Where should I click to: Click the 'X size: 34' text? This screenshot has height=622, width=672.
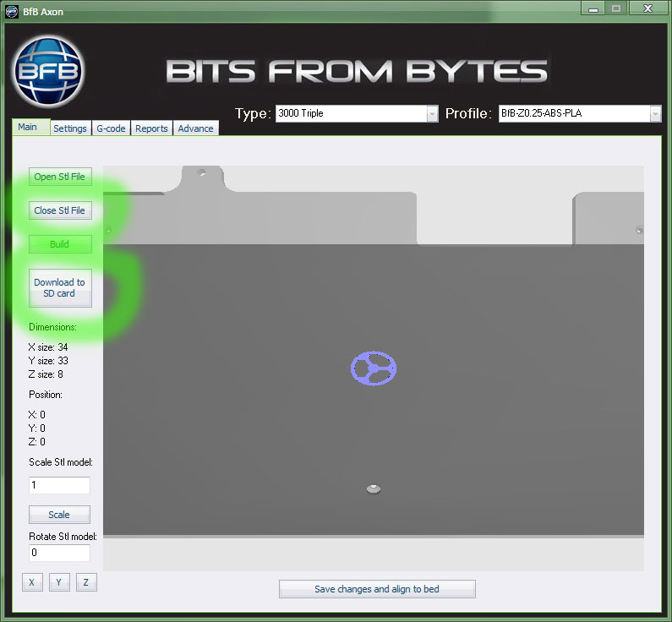click(48, 347)
